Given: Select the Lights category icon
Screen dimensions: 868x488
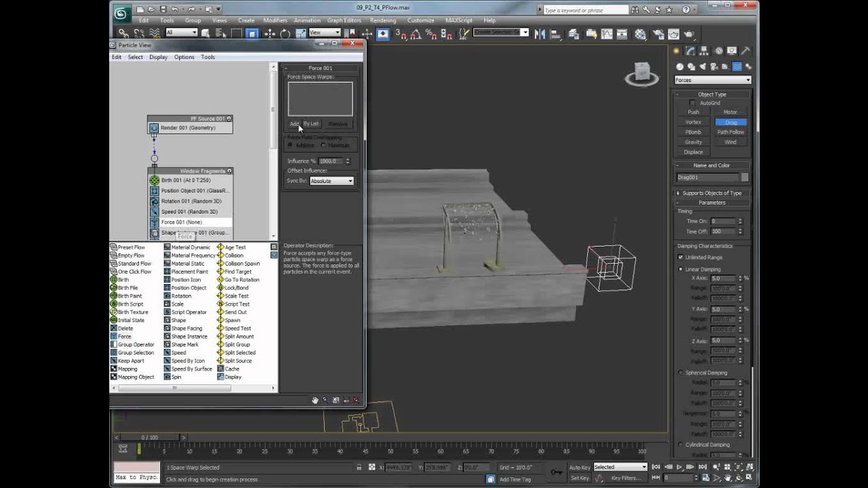Looking at the screenshot, I should 703,66.
